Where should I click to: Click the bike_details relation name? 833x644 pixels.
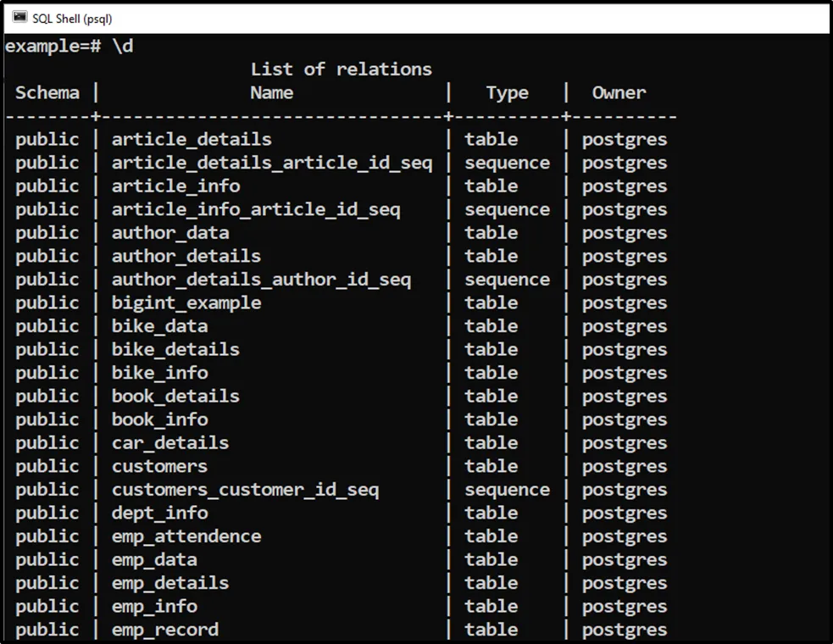(175, 349)
